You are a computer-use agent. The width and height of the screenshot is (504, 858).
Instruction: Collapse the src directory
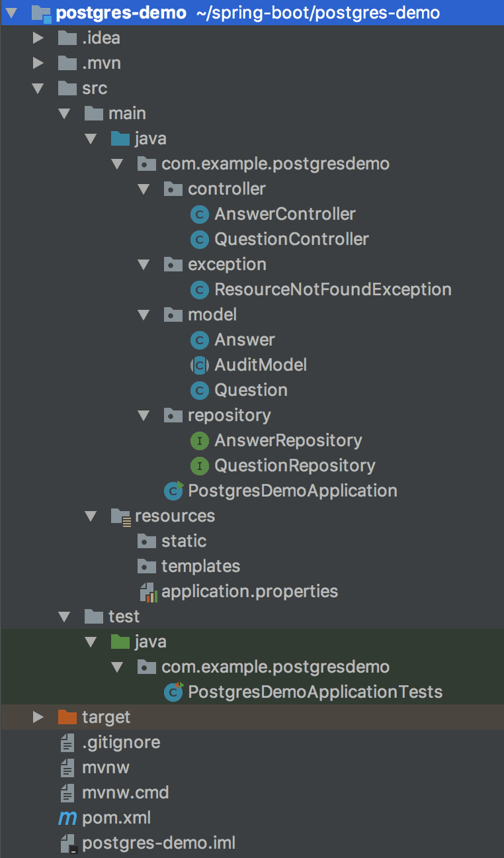click(x=38, y=88)
